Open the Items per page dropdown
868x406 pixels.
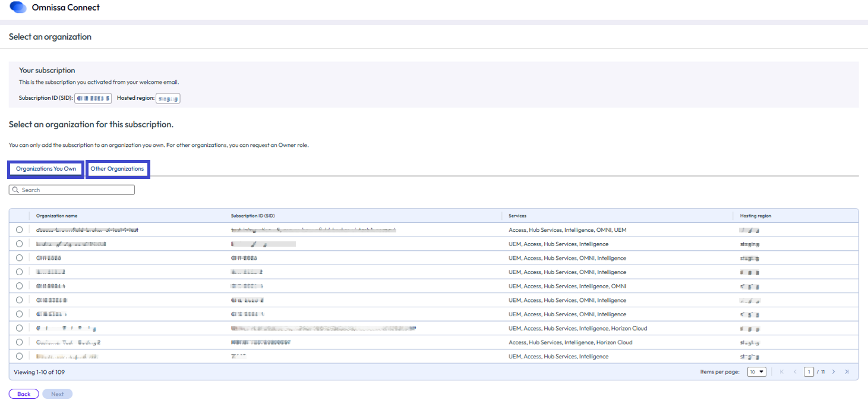(x=757, y=372)
